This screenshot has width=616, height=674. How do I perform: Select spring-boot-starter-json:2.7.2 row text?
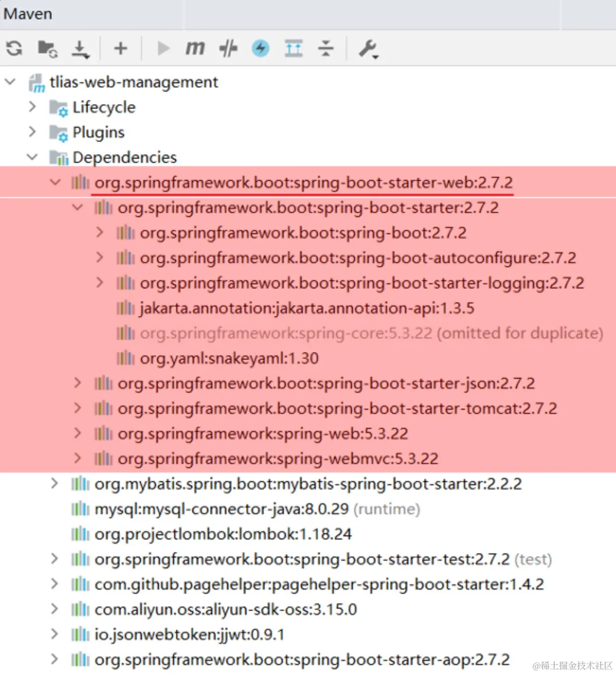tap(326, 384)
